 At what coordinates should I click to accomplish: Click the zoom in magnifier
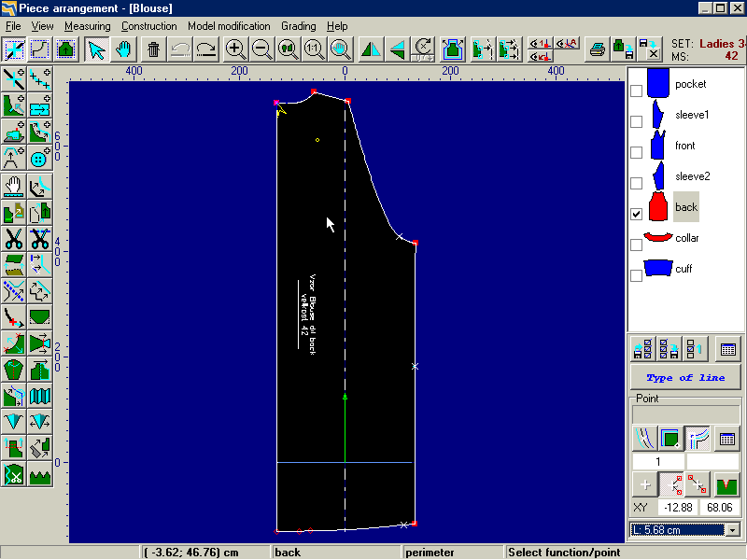(x=235, y=49)
